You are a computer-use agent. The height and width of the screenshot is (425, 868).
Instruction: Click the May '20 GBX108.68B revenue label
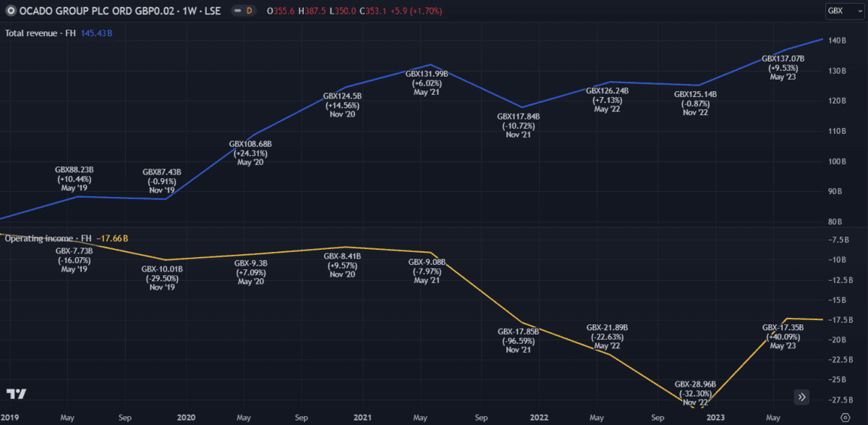point(250,153)
